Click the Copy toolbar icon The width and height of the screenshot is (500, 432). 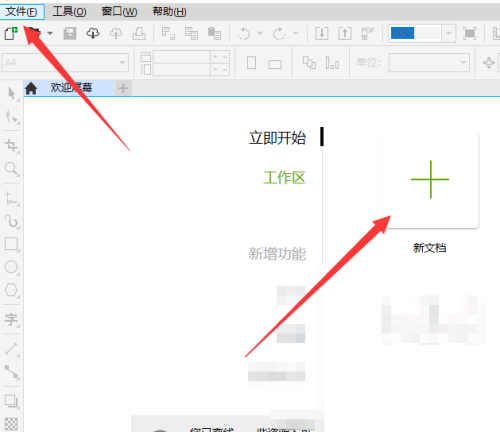[191, 33]
